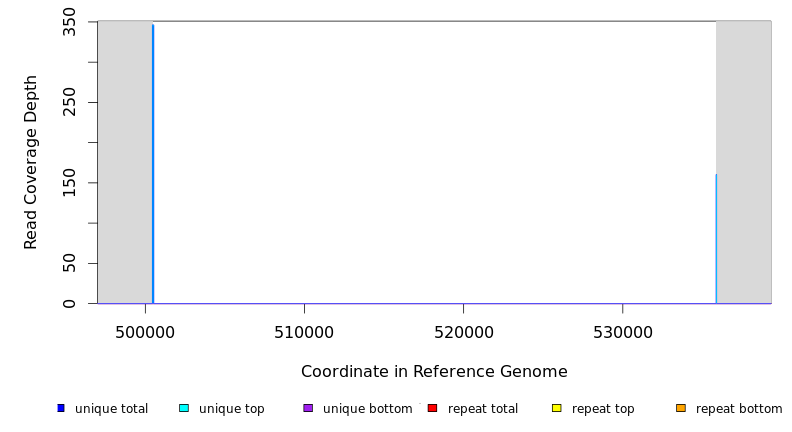Click the yellow 'repeat top' legend swatch
Viewport: 792px width, 432px height.
coord(557,408)
